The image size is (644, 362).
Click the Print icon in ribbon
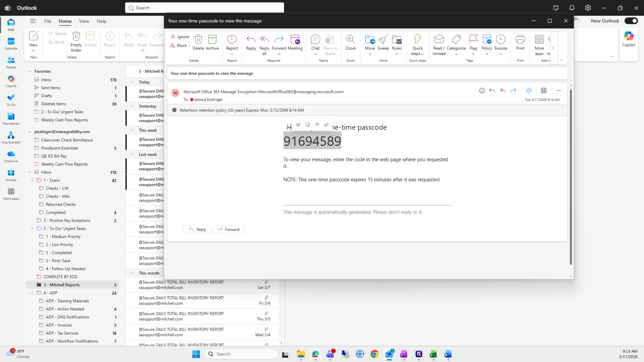pyautogui.click(x=520, y=40)
